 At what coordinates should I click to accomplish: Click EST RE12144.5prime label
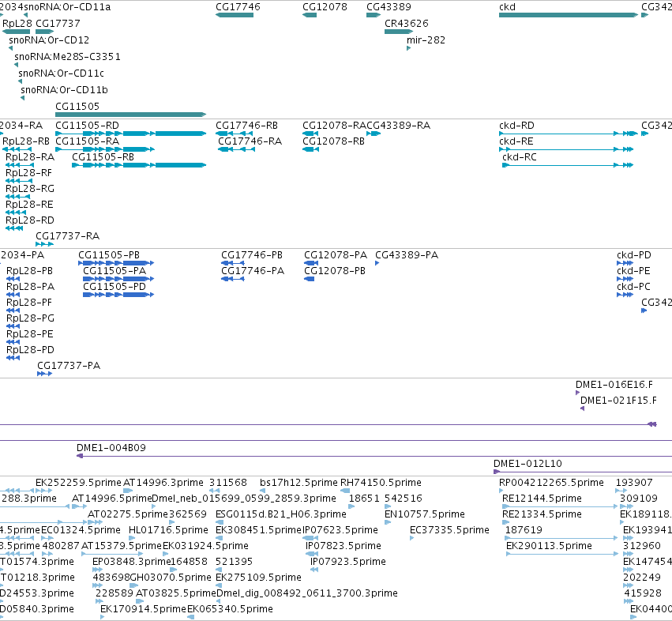click(x=542, y=499)
